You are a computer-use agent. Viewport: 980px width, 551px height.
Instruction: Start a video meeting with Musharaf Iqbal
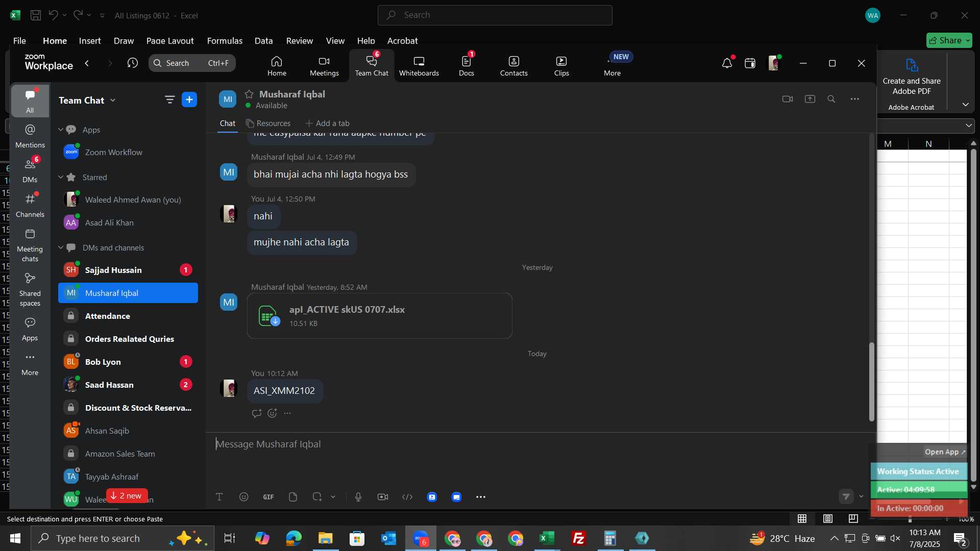click(787, 99)
